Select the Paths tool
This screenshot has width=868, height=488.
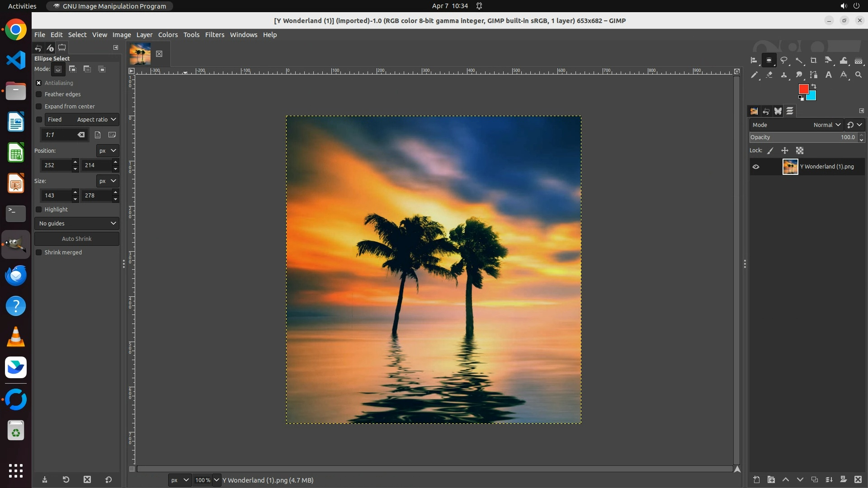pyautogui.click(x=814, y=75)
